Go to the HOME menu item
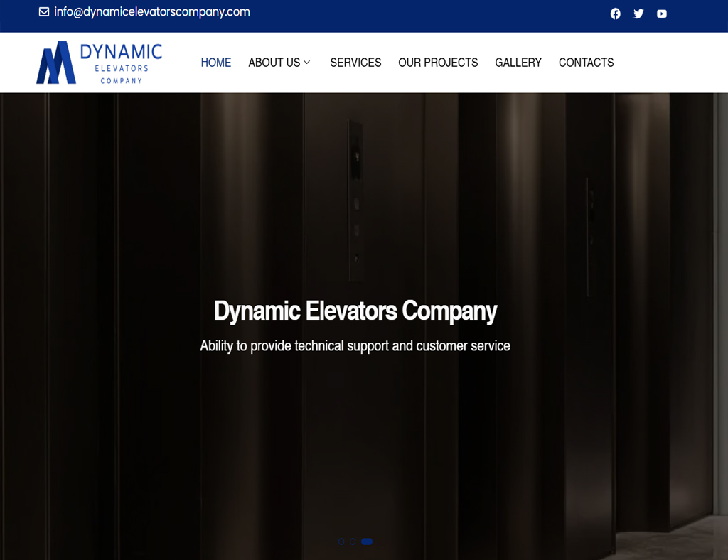 [x=216, y=62]
